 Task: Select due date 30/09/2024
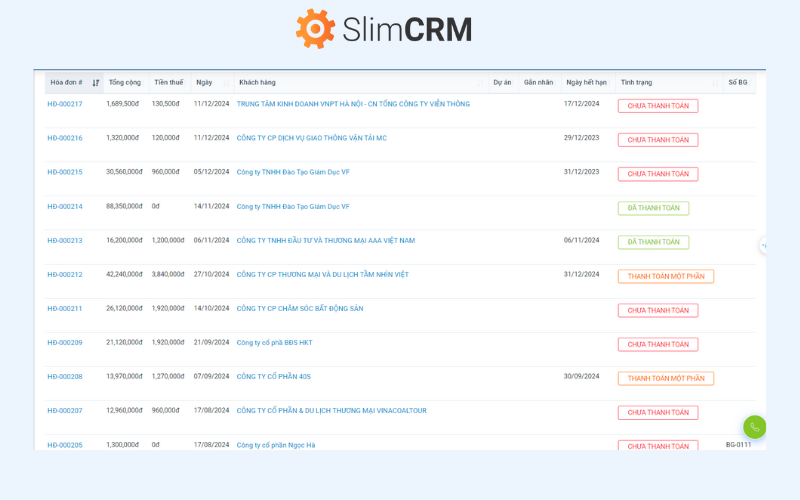point(581,376)
